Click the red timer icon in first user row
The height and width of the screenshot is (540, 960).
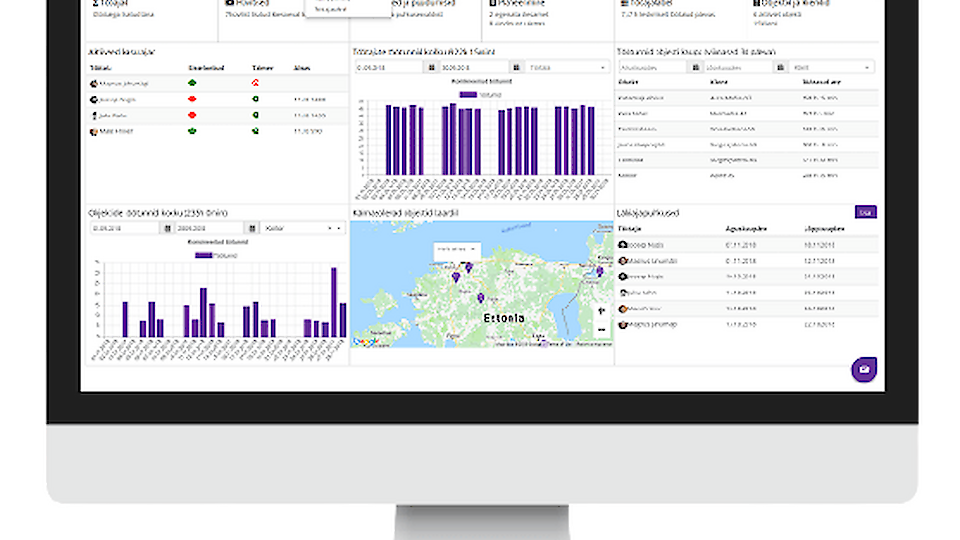tap(255, 83)
